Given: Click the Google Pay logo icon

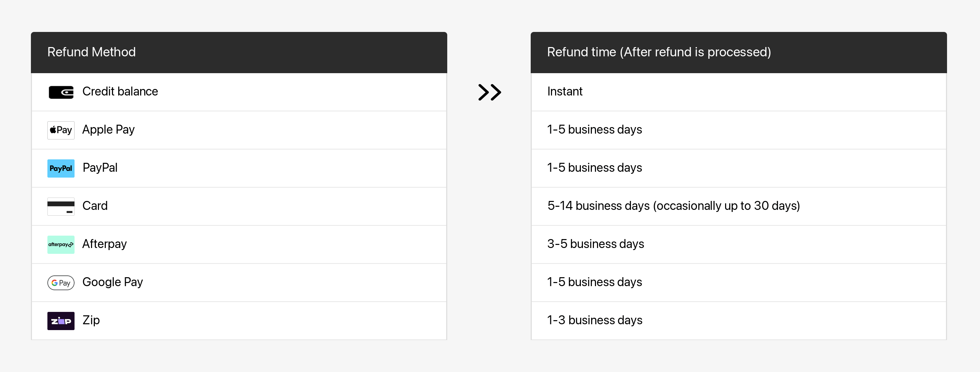Looking at the screenshot, I should [x=61, y=283].
